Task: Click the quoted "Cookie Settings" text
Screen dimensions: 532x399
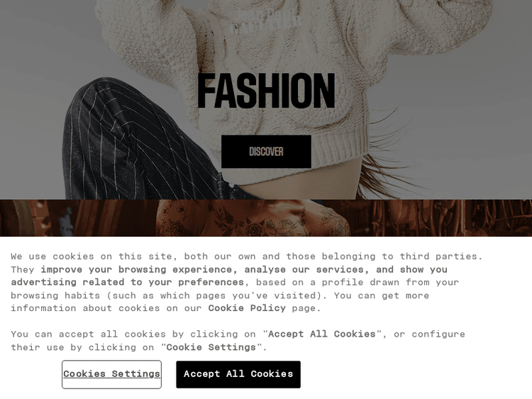Action: point(211,347)
